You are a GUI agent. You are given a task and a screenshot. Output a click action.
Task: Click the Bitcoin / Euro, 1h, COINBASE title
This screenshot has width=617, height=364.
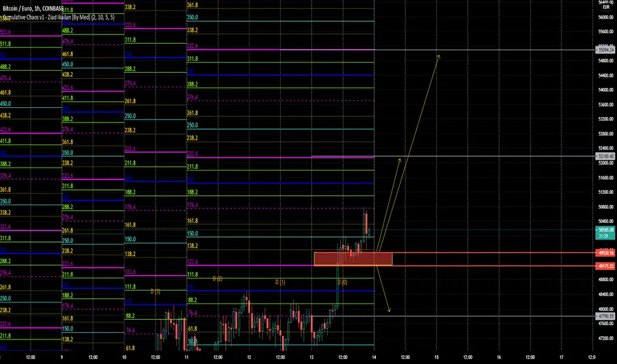(32, 9)
